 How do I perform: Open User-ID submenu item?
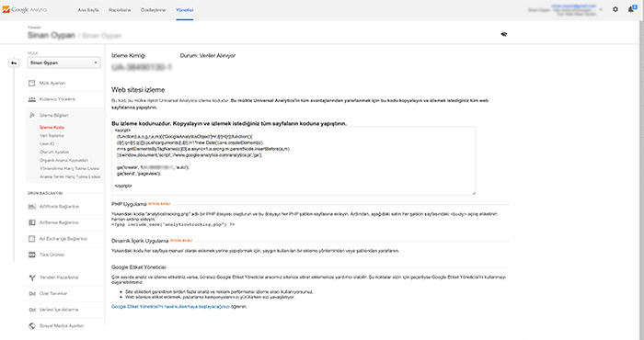[47, 144]
